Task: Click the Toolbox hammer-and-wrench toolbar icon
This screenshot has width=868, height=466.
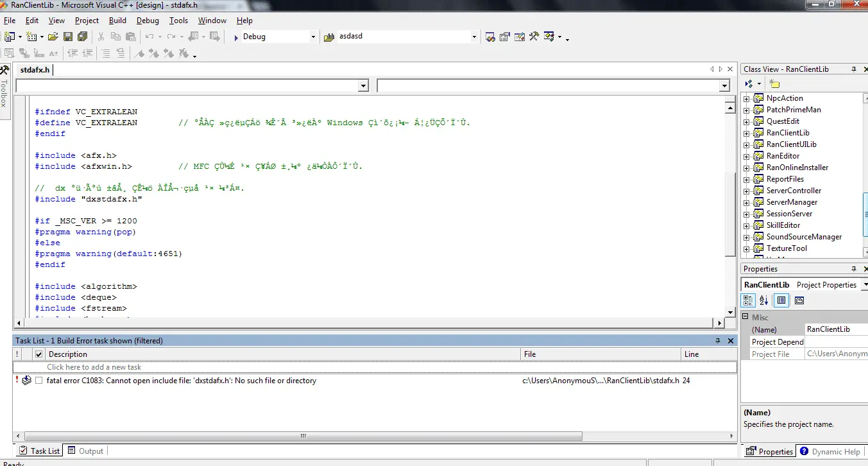Action: tap(534, 37)
